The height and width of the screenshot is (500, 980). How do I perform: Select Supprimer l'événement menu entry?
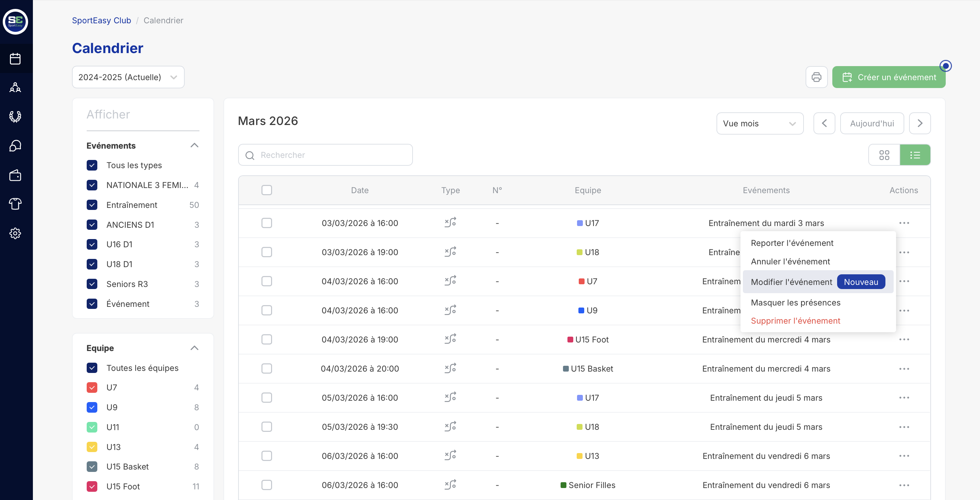click(795, 321)
